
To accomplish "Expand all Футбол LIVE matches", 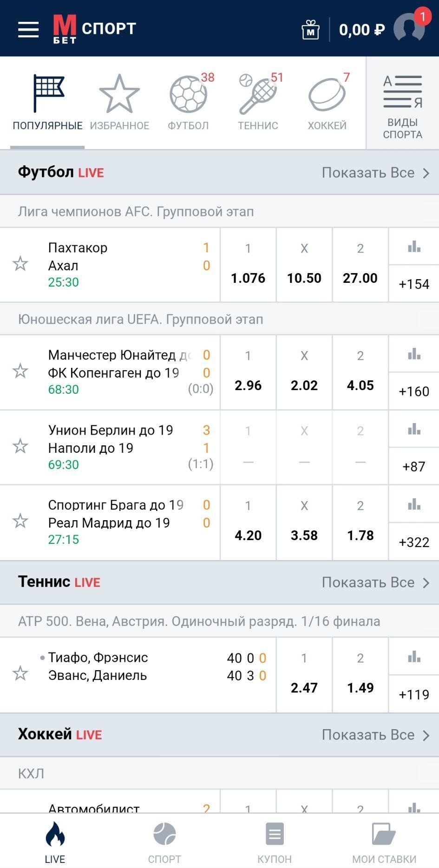I will (x=375, y=173).
